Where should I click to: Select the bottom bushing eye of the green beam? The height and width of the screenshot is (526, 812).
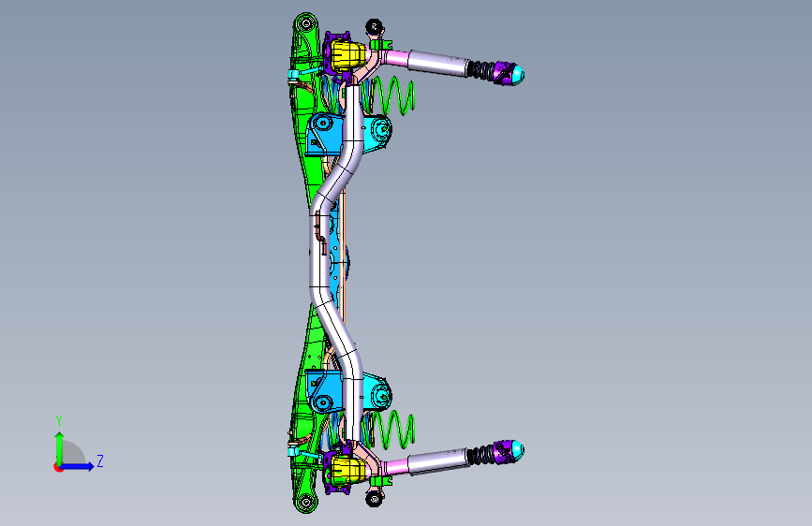click(x=305, y=502)
